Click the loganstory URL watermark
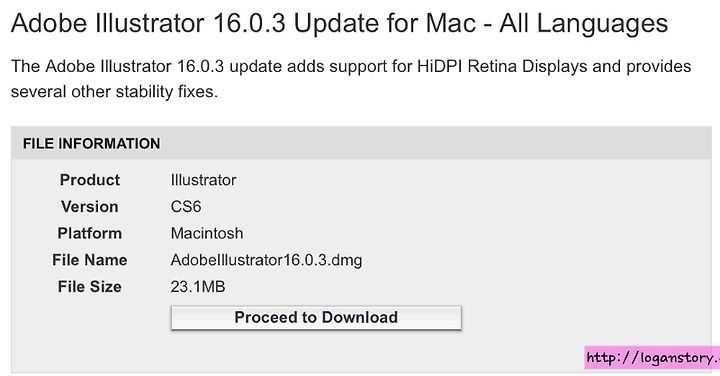 tap(652, 358)
